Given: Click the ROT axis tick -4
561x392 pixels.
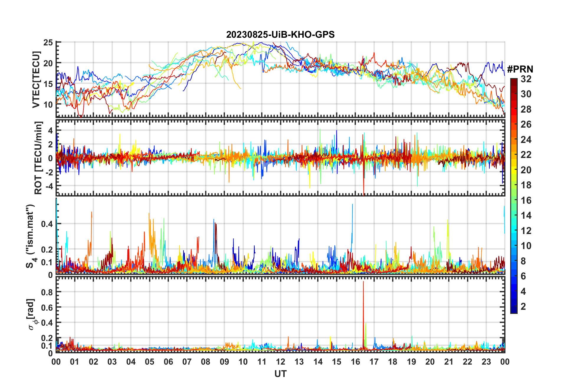Looking at the screenshot, I should click(x=48, y=186).
